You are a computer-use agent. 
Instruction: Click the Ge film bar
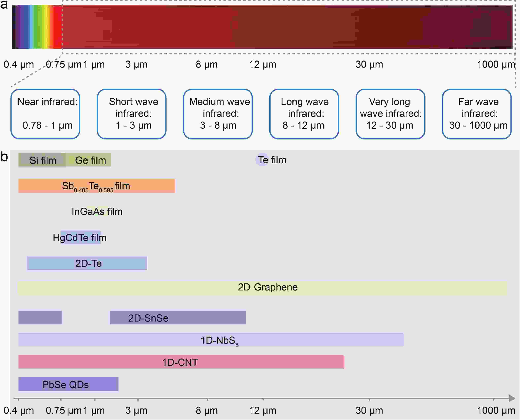click(88, 160)
